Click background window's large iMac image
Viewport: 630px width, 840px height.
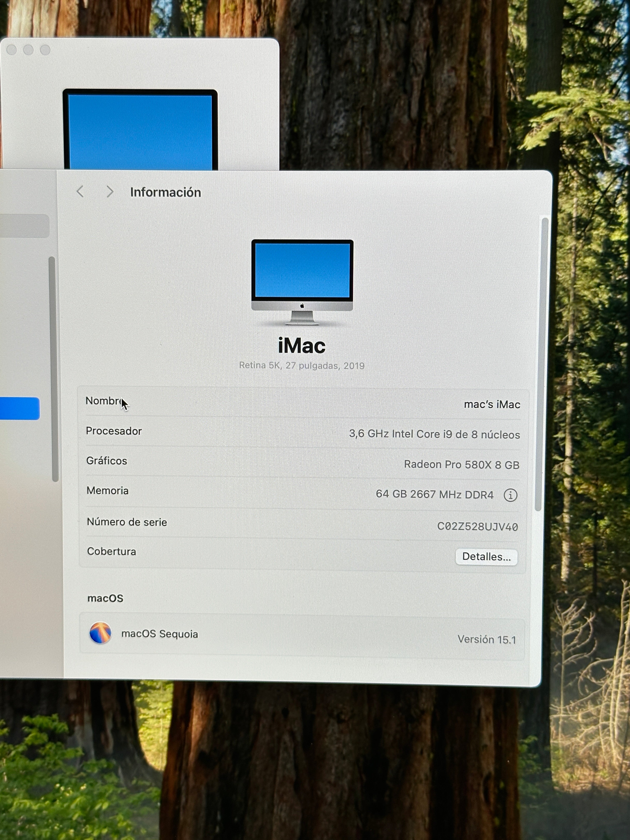pos(140,130)
